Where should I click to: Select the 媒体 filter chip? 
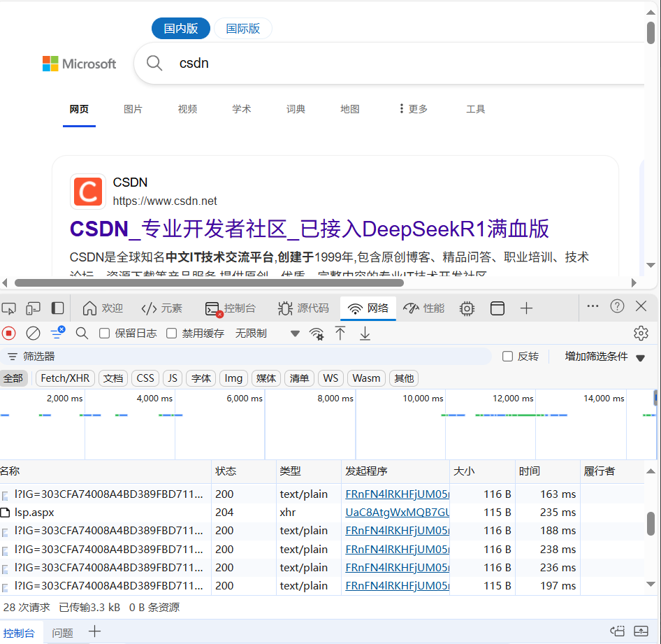coord(266,378)
